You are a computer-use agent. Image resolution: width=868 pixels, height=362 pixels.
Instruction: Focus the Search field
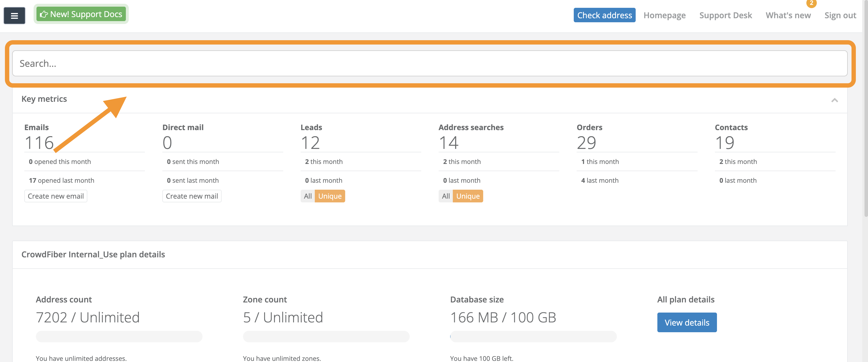(430, 63)
